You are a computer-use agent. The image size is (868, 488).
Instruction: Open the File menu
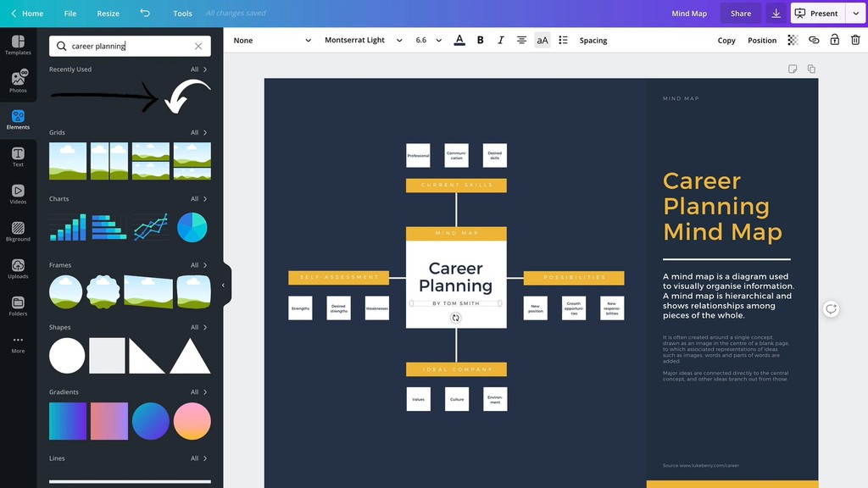[70, 13]
